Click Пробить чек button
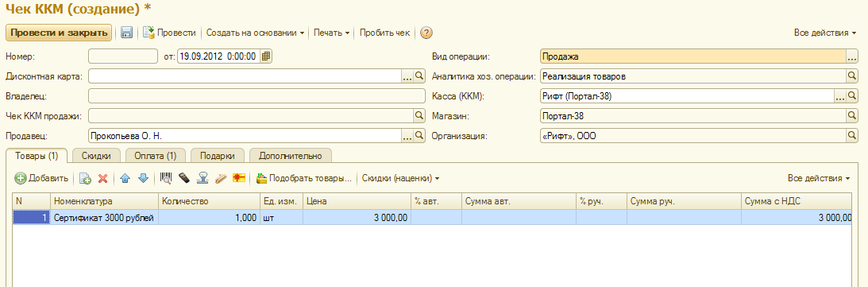 384,33
